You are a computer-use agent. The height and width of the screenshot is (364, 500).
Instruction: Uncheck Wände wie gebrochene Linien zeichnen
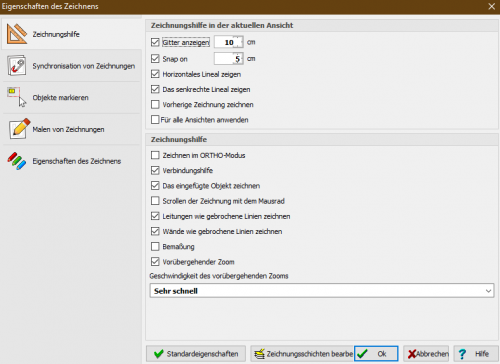tap(155, 231)
